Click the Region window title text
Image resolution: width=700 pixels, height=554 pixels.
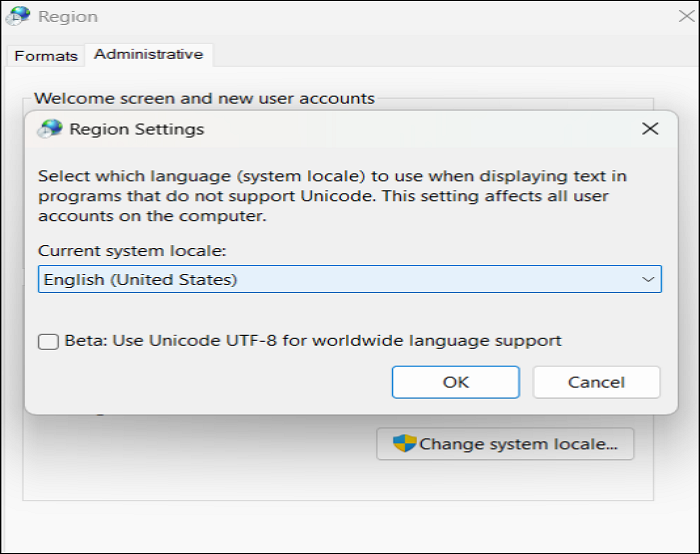click(x=68, y=17)
